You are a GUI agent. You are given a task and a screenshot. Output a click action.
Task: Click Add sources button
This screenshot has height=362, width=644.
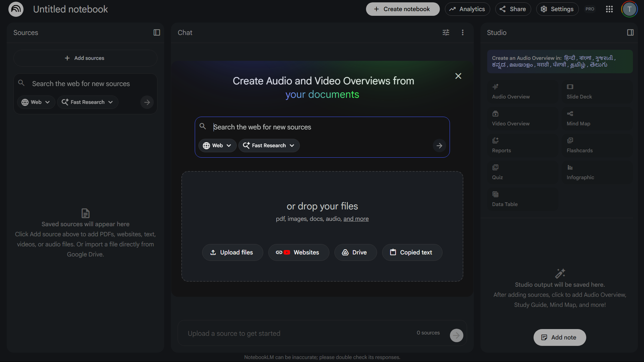pos(85,58)
